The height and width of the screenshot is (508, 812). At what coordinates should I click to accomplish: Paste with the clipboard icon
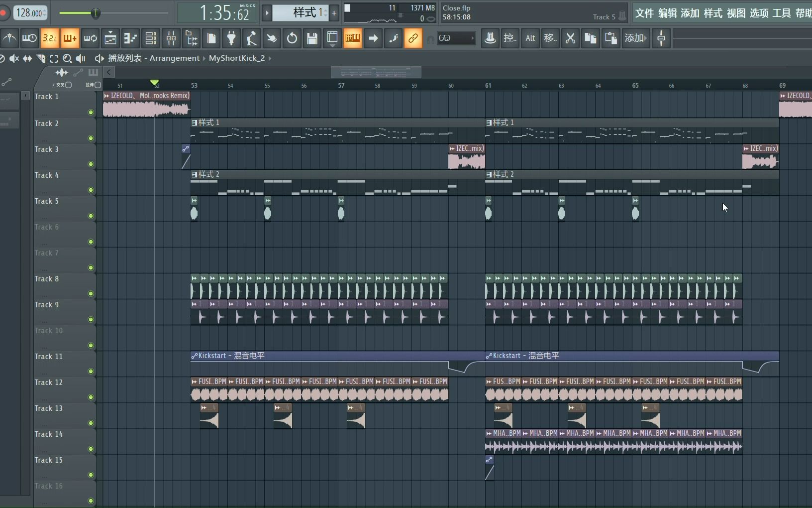[611, 38]
